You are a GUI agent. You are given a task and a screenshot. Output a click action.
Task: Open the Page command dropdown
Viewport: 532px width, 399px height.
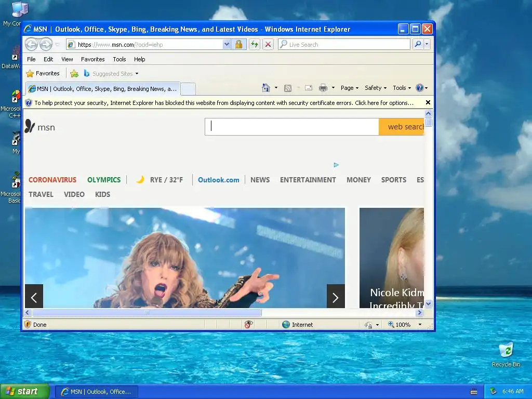[350, 88]
